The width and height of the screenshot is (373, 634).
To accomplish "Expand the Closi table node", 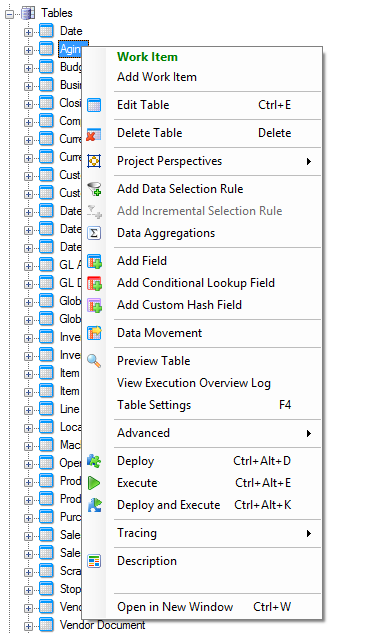I will pos(28,104).
